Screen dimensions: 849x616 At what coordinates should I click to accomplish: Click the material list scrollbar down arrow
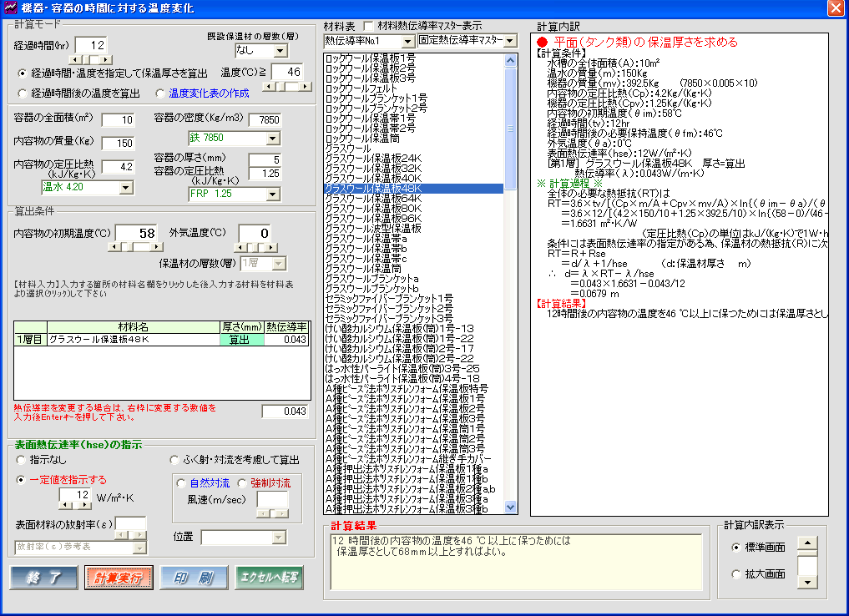tap(511, 507)
